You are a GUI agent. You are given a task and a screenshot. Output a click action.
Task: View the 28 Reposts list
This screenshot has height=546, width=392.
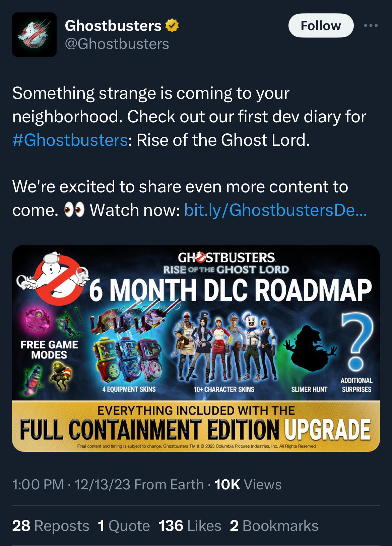51,526
